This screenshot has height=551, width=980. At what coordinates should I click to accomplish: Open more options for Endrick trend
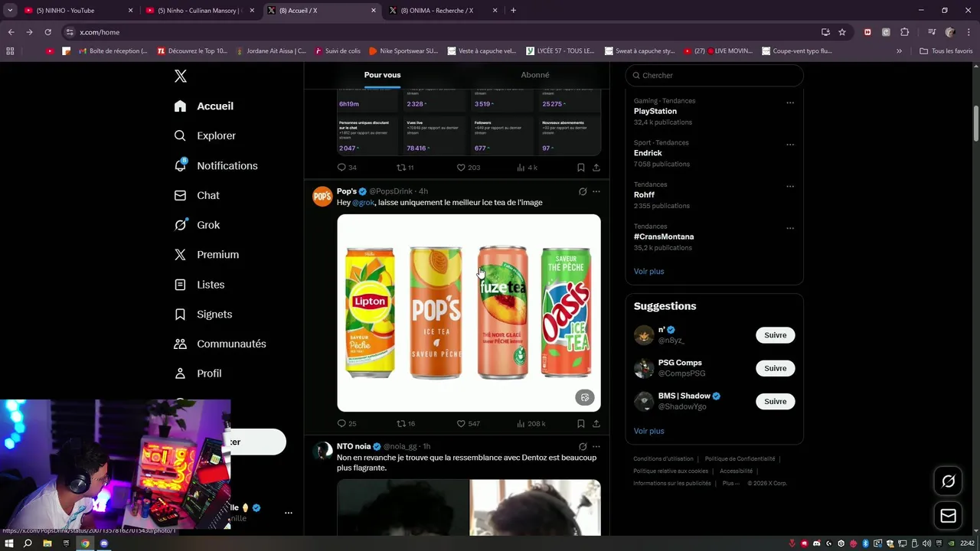pos(790,145)
